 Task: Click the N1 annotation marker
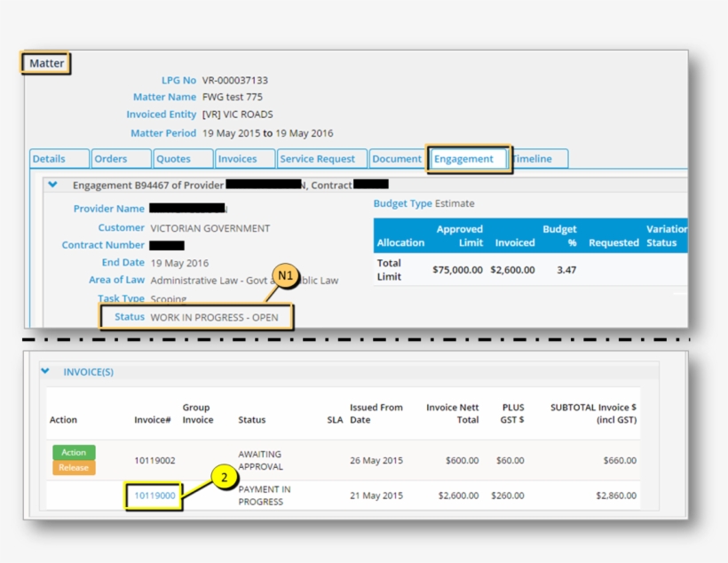tap(286, 275)
